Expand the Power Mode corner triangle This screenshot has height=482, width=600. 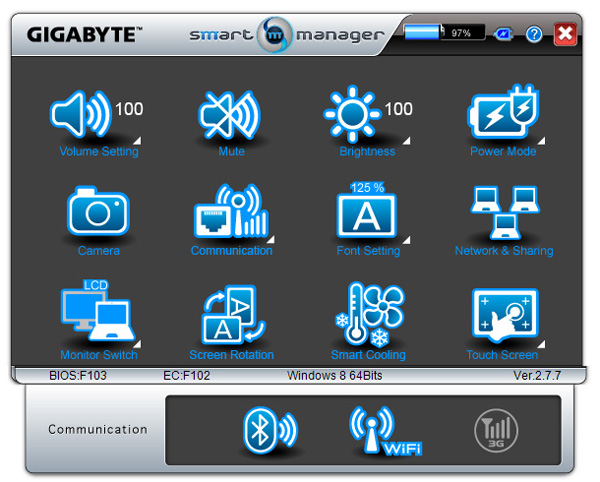click(541, 141)
